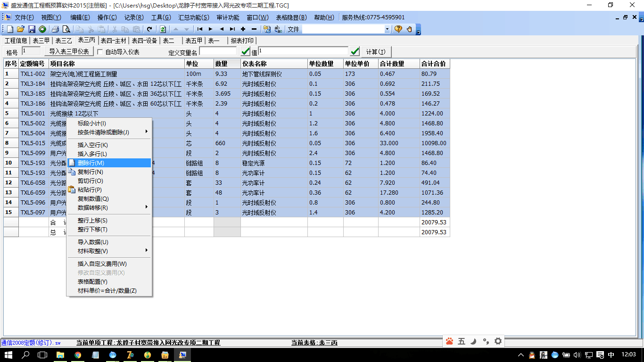This screenshot has height=362, width=644.
Task: Expand 材料取整 submenu
Action: (109, 251)
